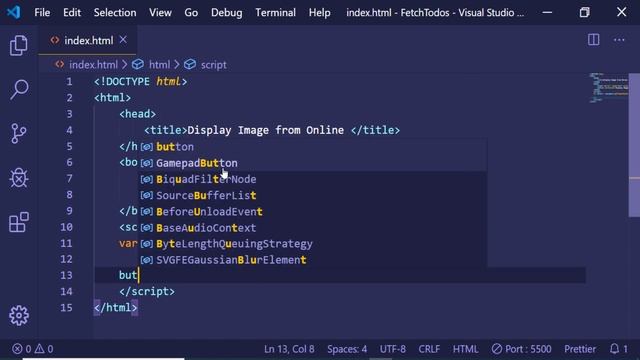The height and width of the screenshot is (360, 640).
Task: Click line number 4 in the gutter
Action: 69,130
